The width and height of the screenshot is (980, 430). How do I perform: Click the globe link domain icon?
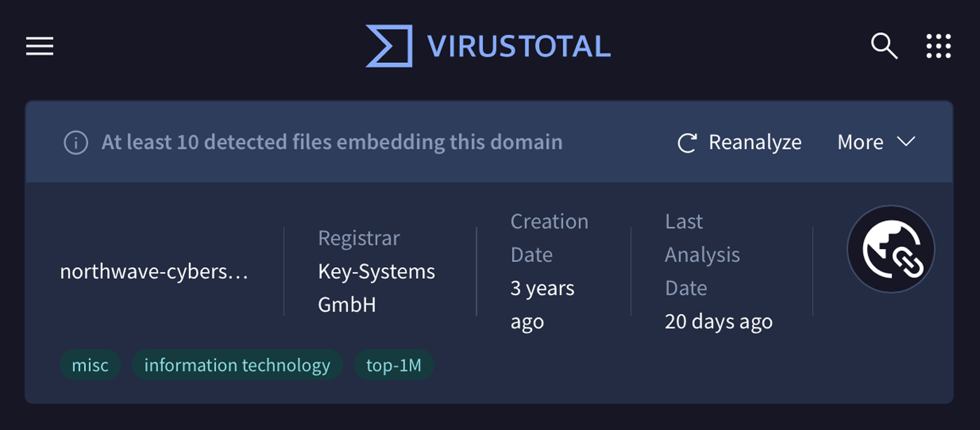point(890,249)
